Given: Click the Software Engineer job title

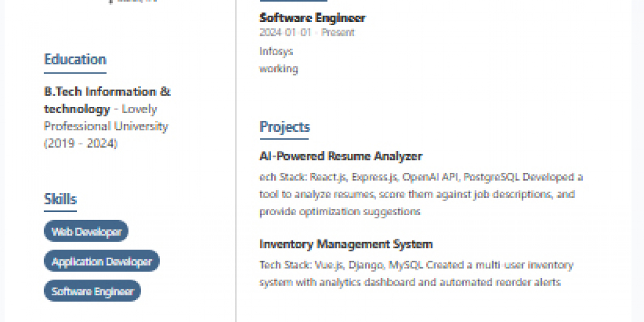Looking at the screenshot, I should [x=312, y=18].
